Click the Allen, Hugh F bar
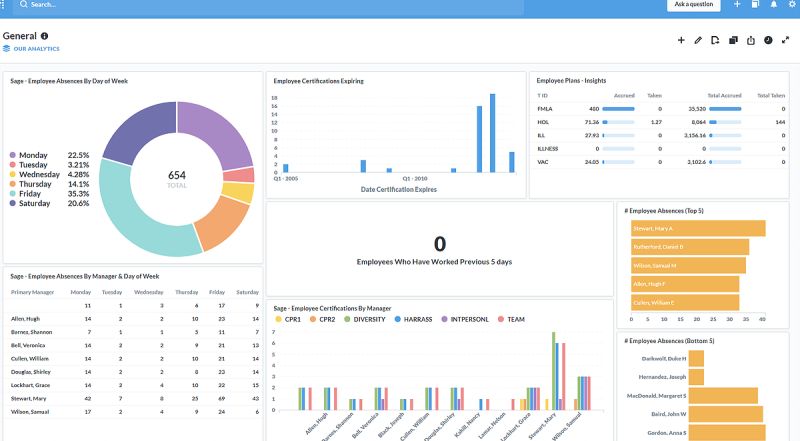This screenshot has height=441, width=800. point(685,284)
